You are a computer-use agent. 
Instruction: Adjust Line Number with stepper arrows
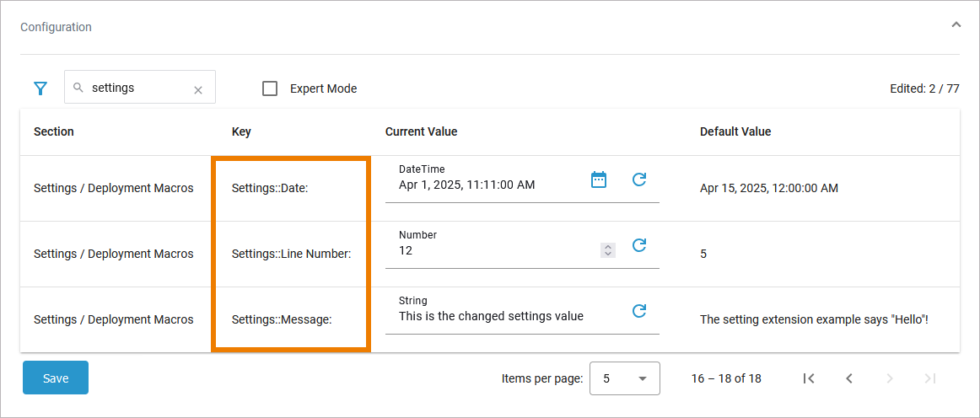click(x=608, y=249)
